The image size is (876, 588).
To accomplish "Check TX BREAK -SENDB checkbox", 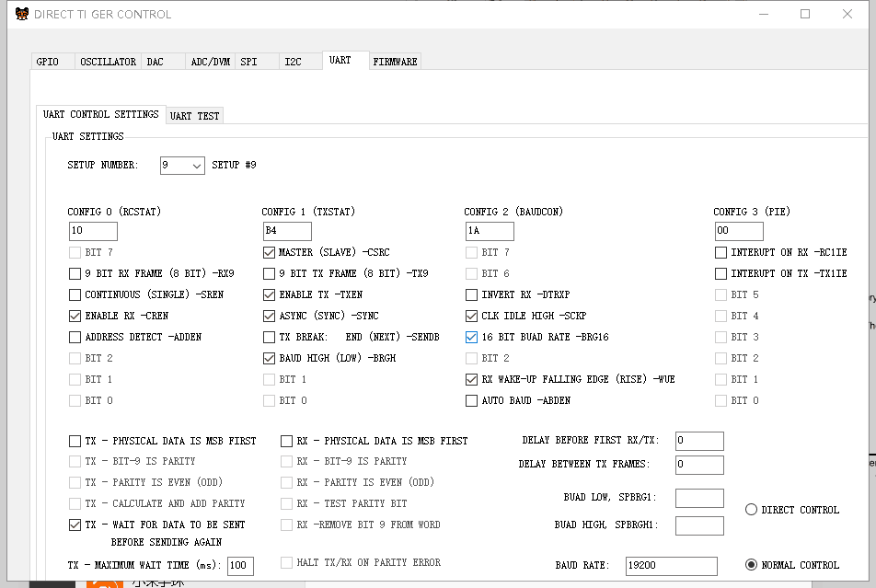I will [x=270, y=337].
